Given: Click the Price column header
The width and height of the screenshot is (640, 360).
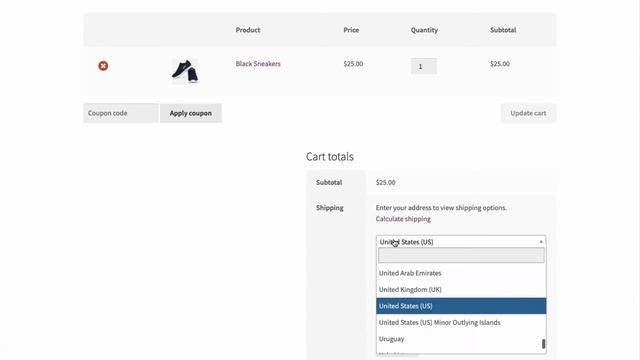Looking at the screenshot, I should (x=351, y=30).
